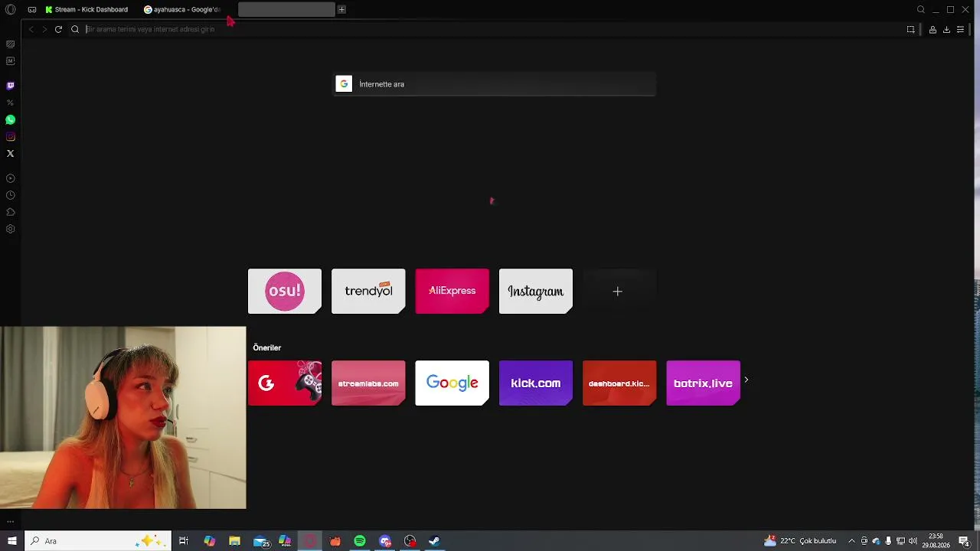Switch to Stream - Kick Dashboard tab
Screen dimensions: 980x551
point(87,9)
